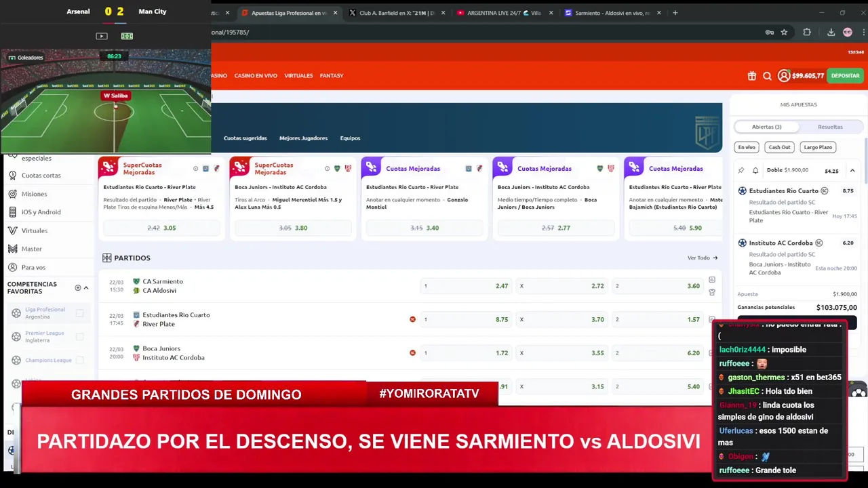This screenshot has width=868, height=488.
Task: Click pitch view icon in match widget
Action: click(x=127, y=36)
